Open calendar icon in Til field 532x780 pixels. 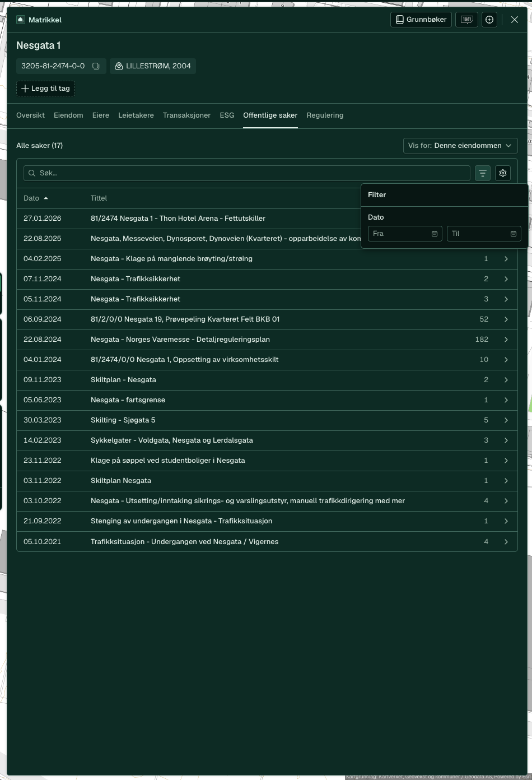click(x=514, y=234)
